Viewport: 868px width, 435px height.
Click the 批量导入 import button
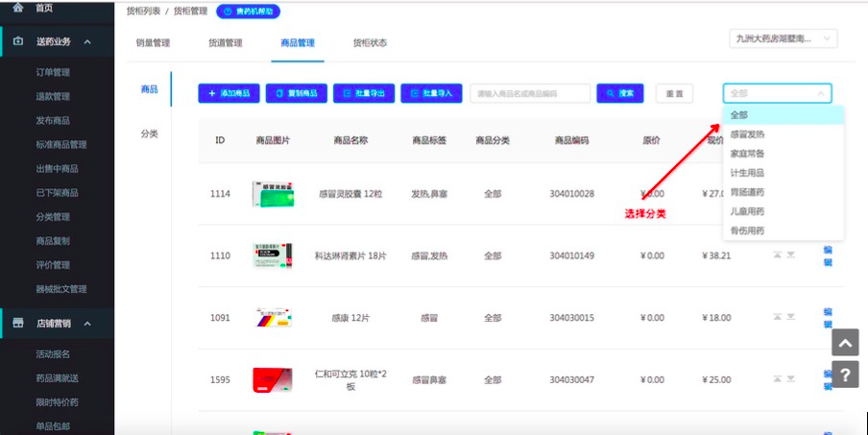point(431,93)
